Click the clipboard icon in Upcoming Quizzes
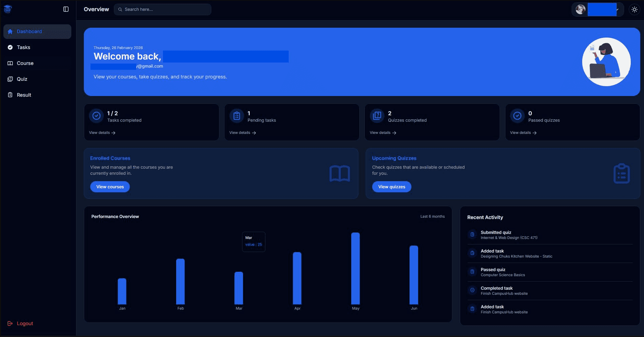Screen dimensions: 644x337 (x=621, y=173)
